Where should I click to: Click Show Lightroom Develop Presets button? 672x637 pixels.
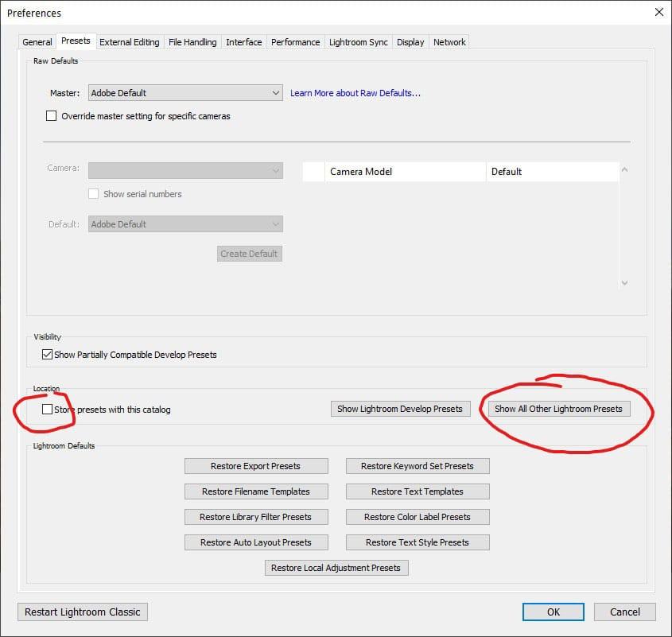399,409
